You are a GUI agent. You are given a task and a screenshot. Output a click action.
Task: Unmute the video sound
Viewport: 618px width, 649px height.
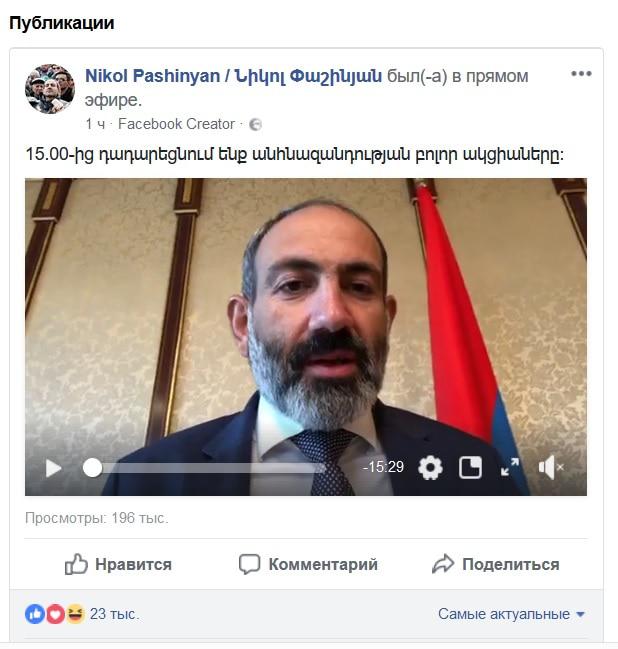(551, 467)
